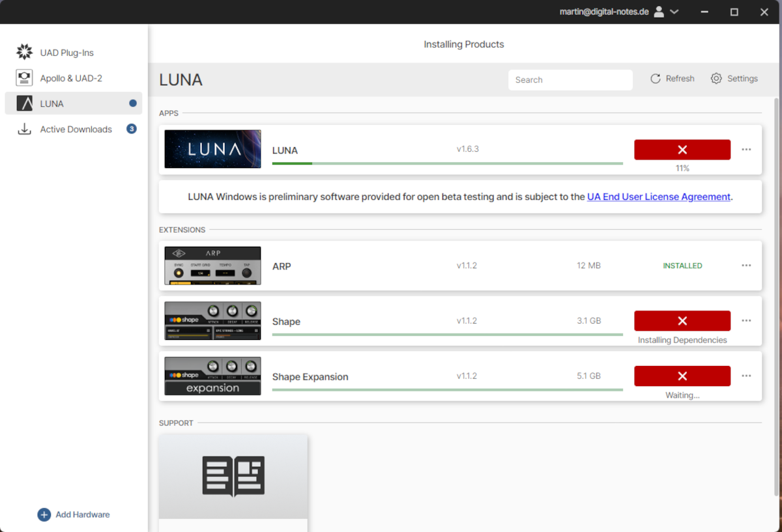The height and width of the screenshot is (532, 782).
Task: Close the UA Connect window
Action: coord(764,12)
